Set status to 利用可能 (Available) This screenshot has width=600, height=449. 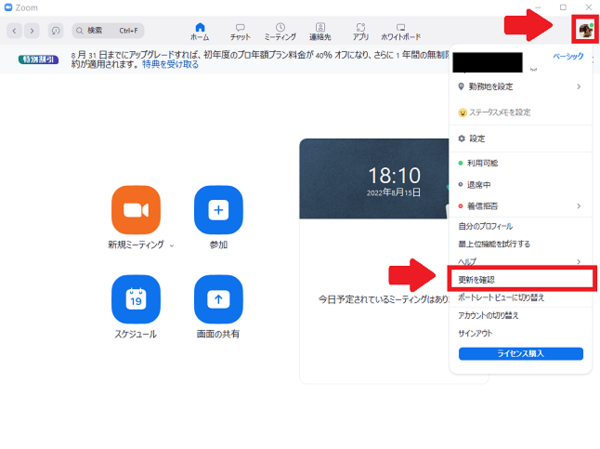[x=484, y=162]
